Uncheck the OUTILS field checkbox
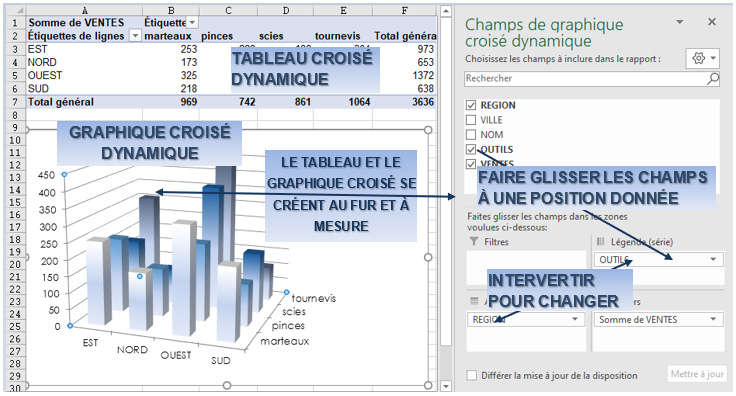Screen dimensions: 736x396 coord(471,149)
